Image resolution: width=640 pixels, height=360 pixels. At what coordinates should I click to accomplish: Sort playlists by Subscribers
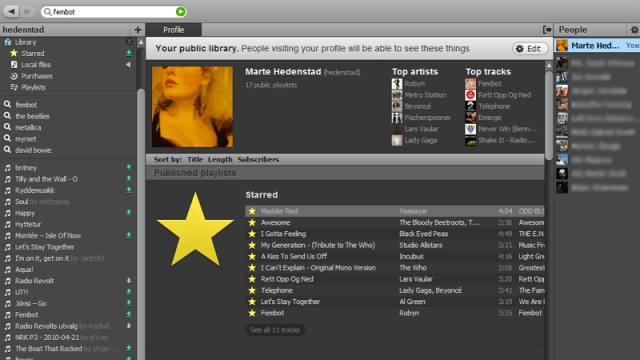[x=258, y=160]
